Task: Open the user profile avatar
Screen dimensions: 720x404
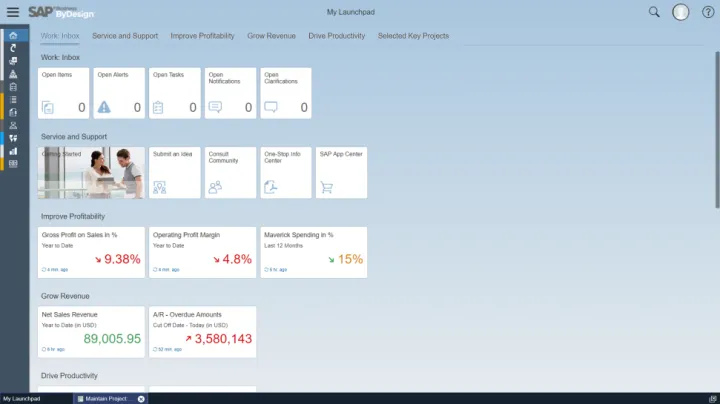Action: 681,12
